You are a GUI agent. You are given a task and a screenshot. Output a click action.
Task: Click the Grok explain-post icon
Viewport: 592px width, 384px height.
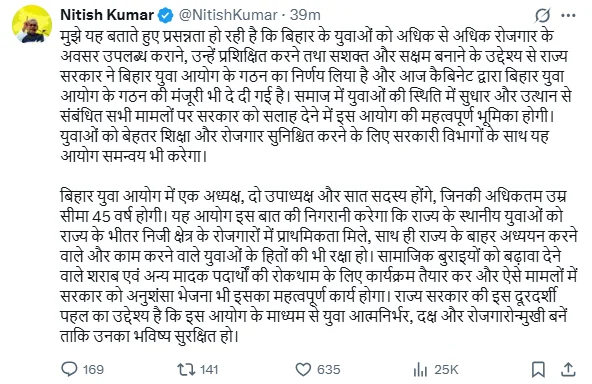(543, 15)
